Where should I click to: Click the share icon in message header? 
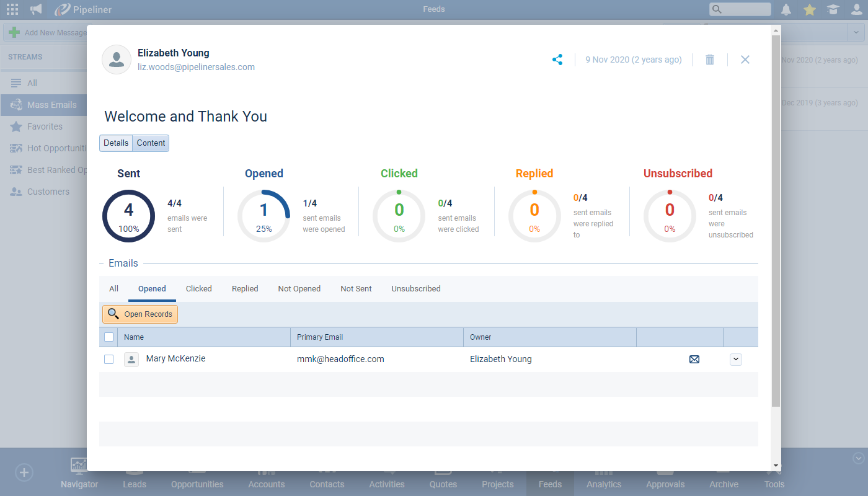[557, 60]
